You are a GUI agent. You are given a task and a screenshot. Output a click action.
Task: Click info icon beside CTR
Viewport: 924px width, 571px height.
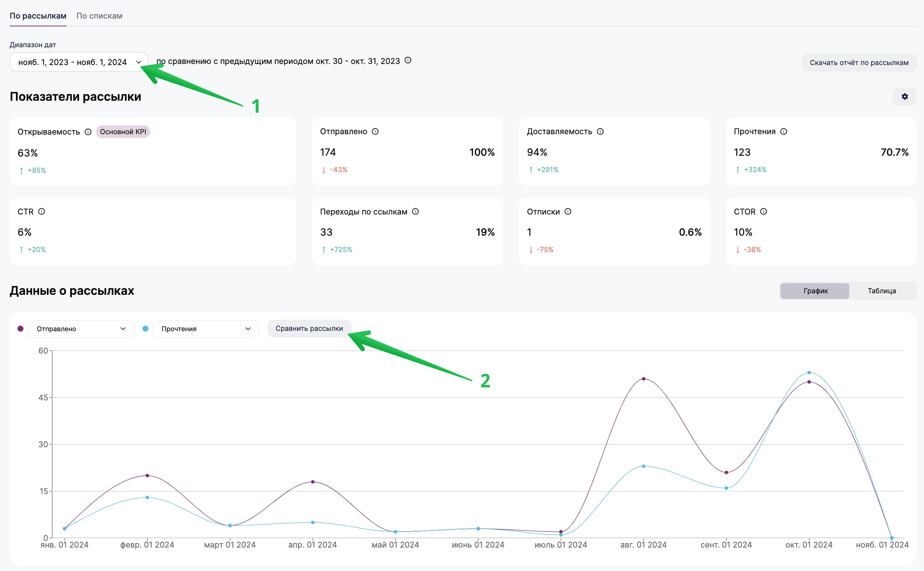[42, 212]
